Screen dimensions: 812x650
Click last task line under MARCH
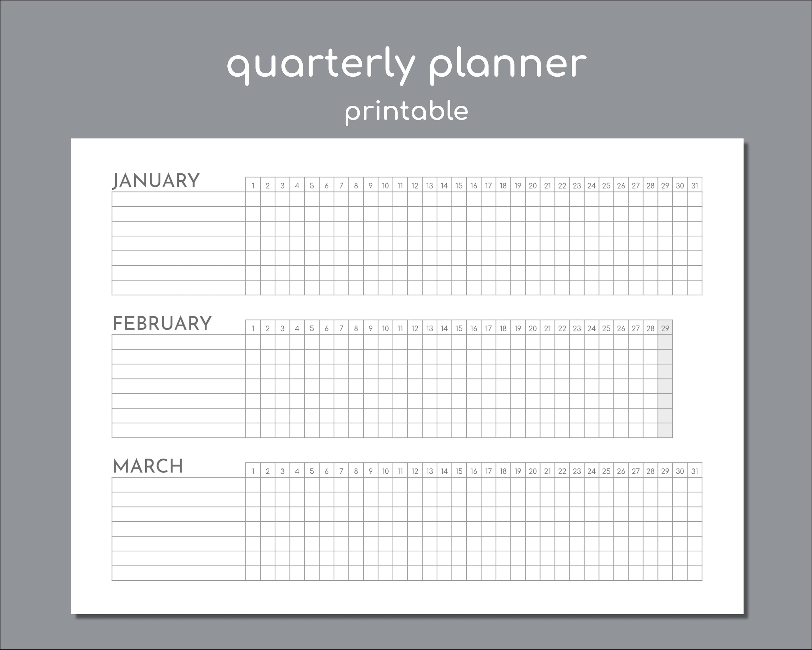179,573
